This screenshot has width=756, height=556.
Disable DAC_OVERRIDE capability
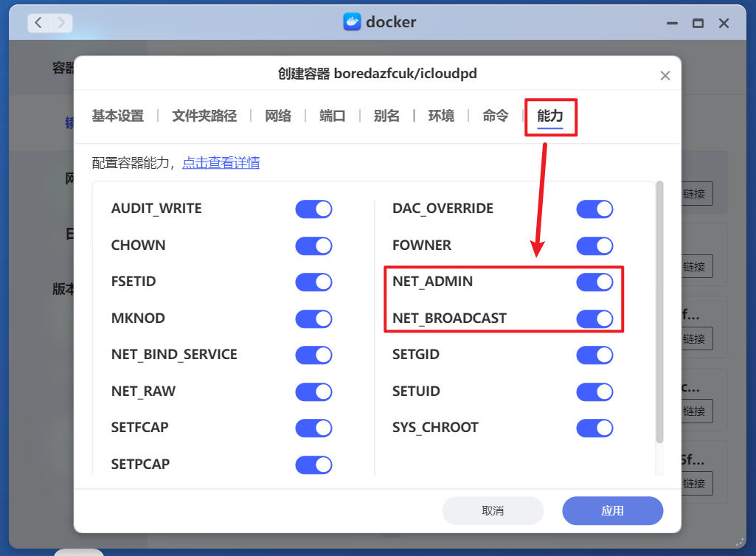point(594,209)
